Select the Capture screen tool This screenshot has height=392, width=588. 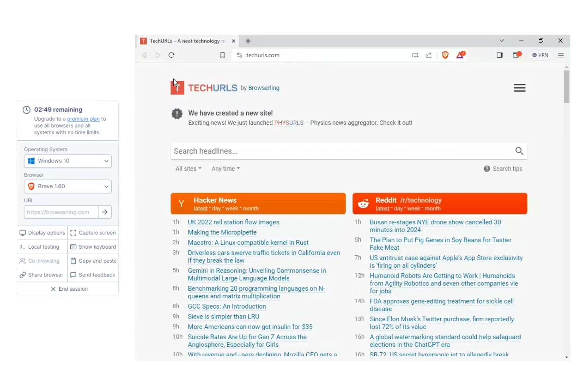[93, 233]
